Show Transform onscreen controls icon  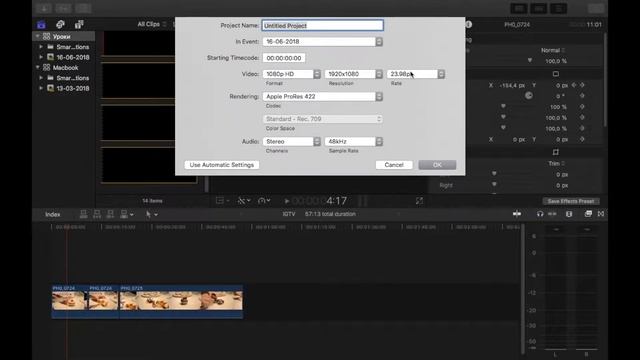tap(556, 74)
